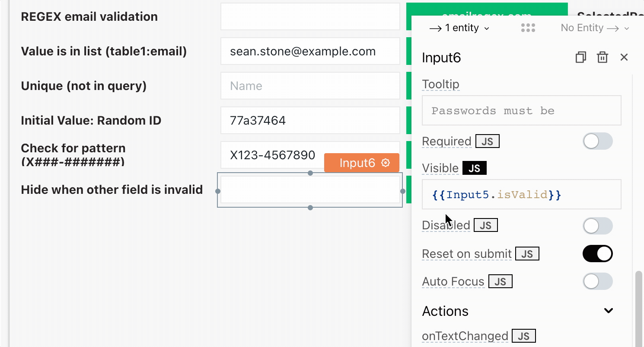Click the Tooltip text input field
644x347 pixels.
pos(521,111)
